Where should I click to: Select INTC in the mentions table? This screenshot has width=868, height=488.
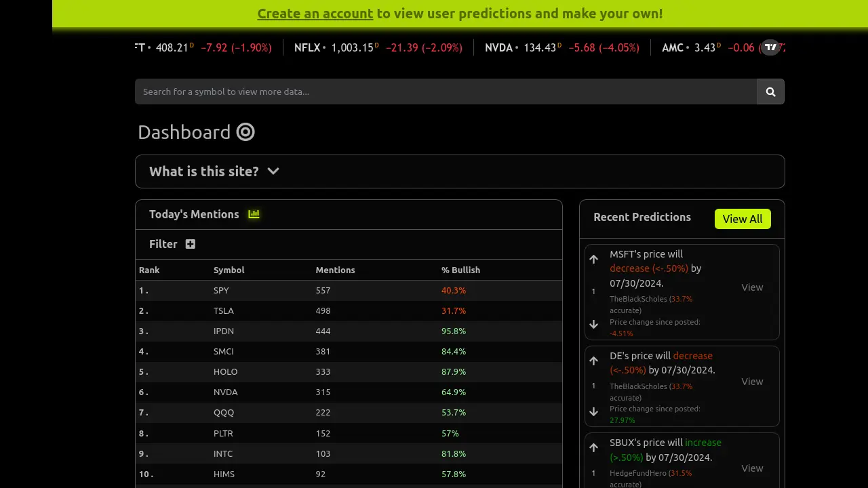[223, 453]
